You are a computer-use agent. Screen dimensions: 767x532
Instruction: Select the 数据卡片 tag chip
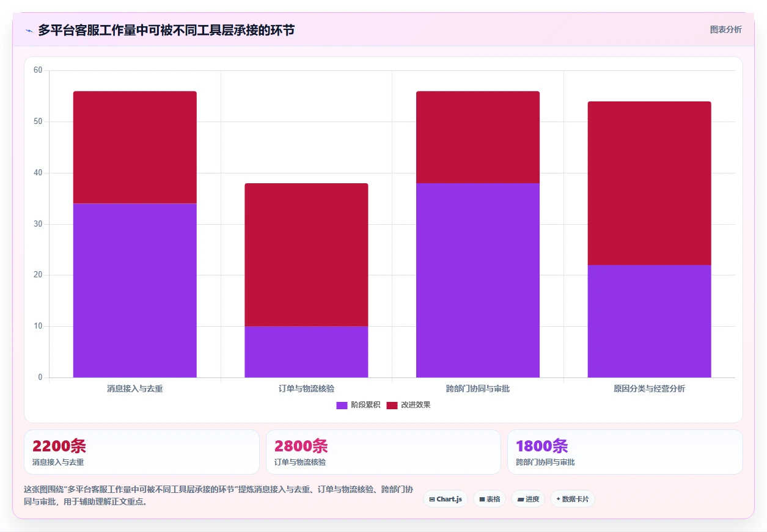click(573, 499)
